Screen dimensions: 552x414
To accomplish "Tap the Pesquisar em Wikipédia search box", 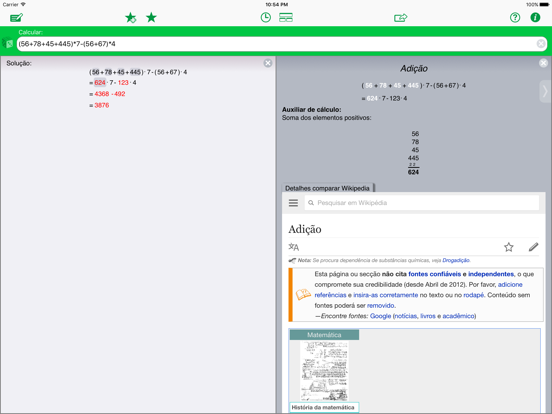I will pos(422,203).
